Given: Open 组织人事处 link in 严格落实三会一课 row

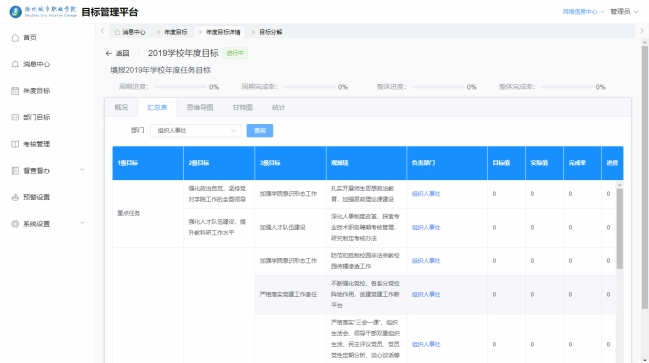Looking at the screenshot, I should [x=426, y=344].
